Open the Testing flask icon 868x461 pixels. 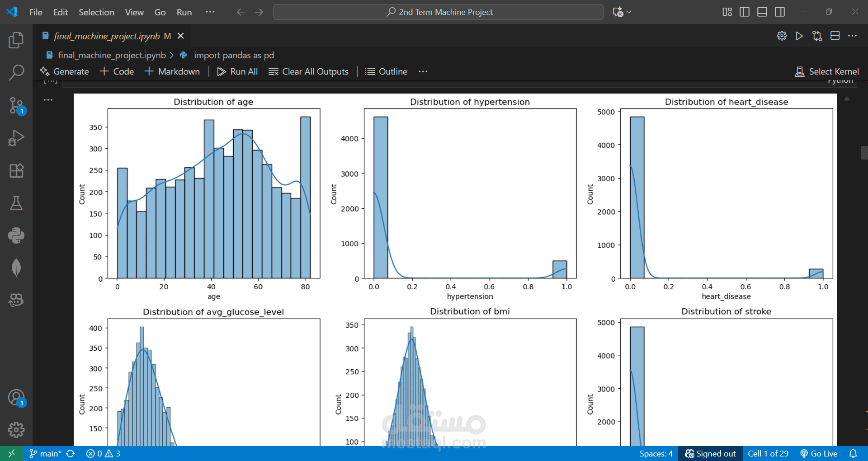(x=16, y=203)
